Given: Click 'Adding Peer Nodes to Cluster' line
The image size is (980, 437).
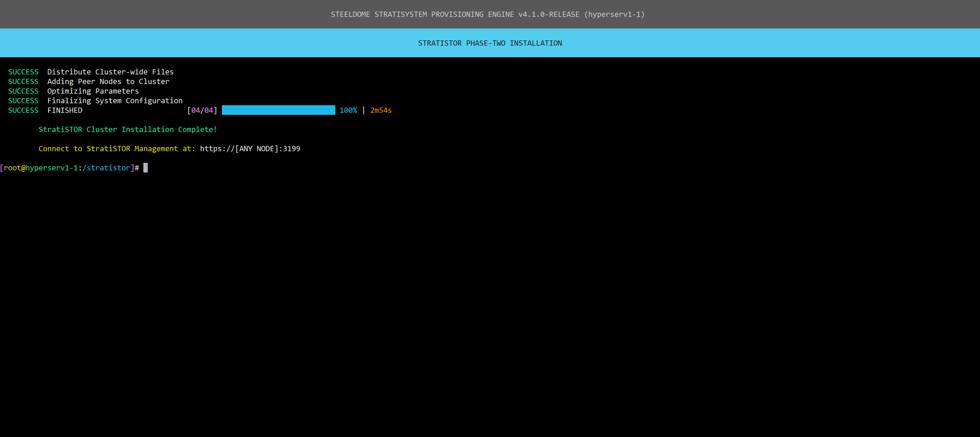Looking at the screenshot, I should (x=108, y=81).
